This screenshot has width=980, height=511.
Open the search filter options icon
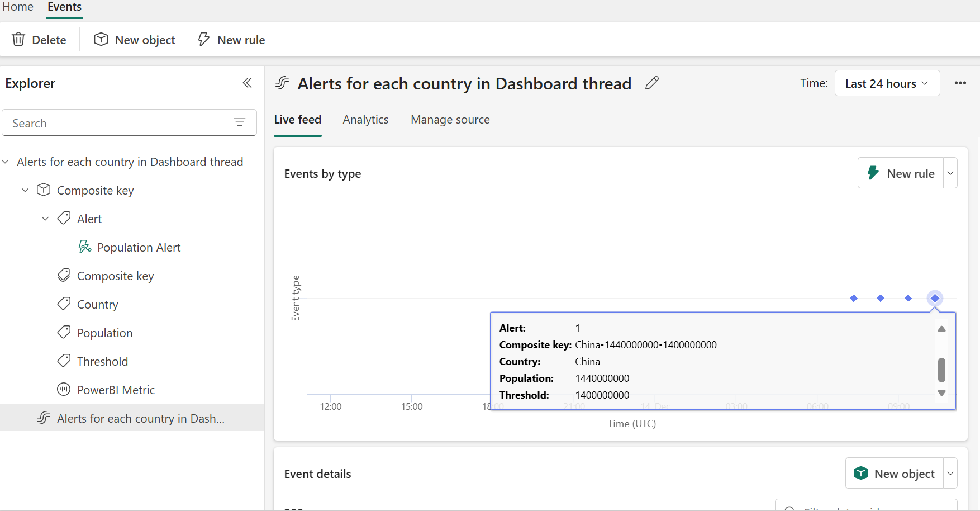pyautogui.click(x=240, y=123)
